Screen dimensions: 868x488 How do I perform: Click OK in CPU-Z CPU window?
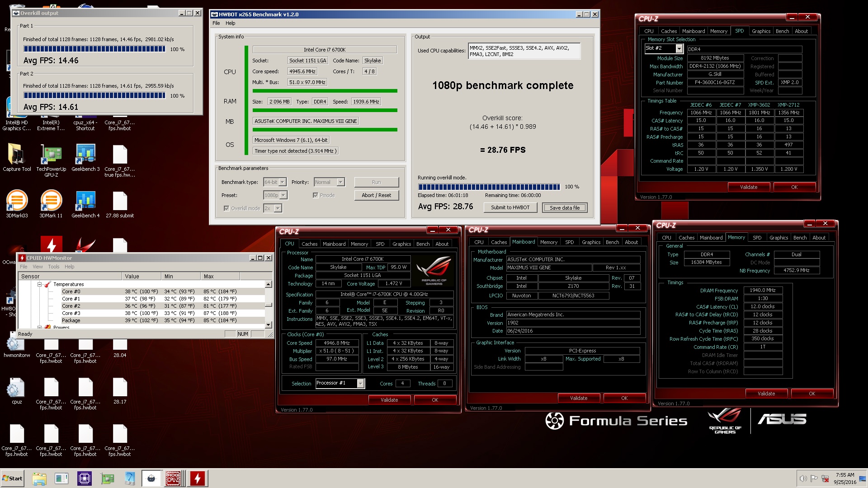pyautogui.click(x=434, y=400)
